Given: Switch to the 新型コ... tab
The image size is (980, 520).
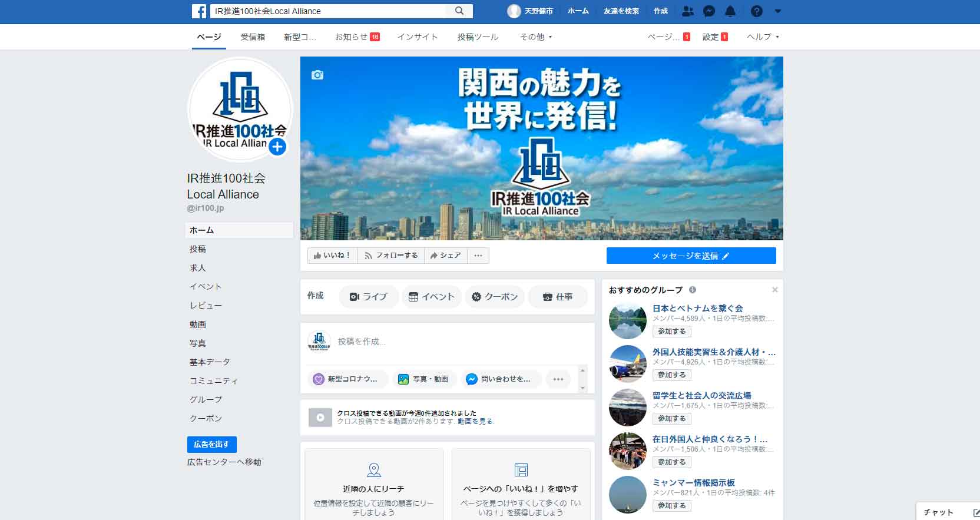Looking at the screenshot, I should click(300, 37).
